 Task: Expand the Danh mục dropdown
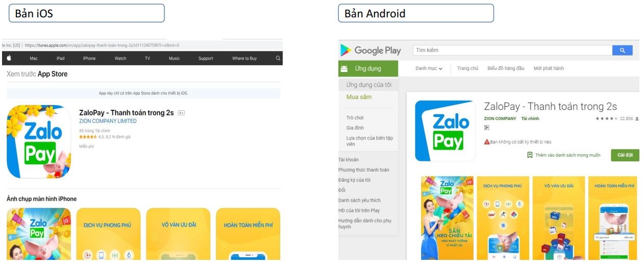pyautogui.click(x=429, y=68)
